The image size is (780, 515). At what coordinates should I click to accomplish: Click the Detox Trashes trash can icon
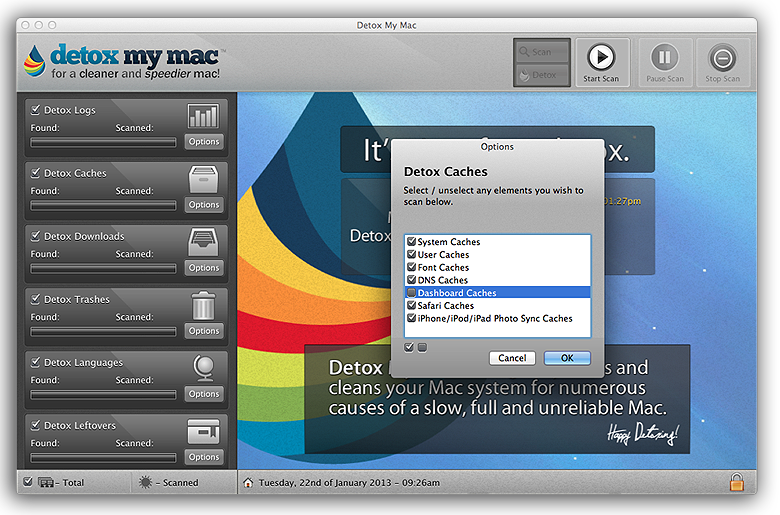(x=203, y=304)
